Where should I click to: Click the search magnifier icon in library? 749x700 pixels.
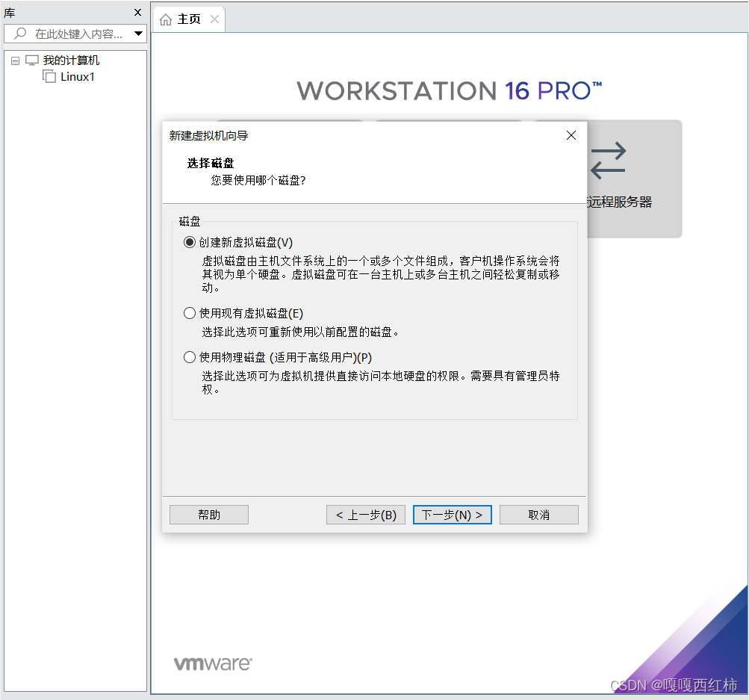[x=20, y=34]
